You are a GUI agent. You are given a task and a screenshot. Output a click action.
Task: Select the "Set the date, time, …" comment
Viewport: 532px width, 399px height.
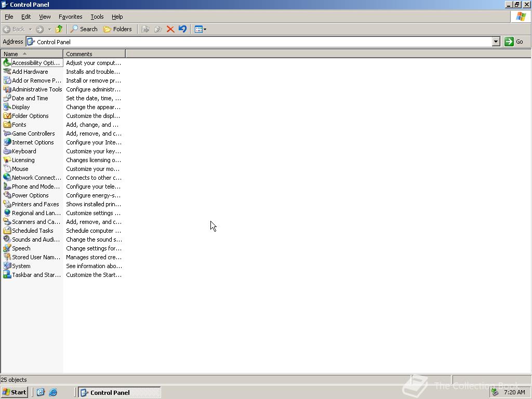pyautogui.click(x=94, y=98)
